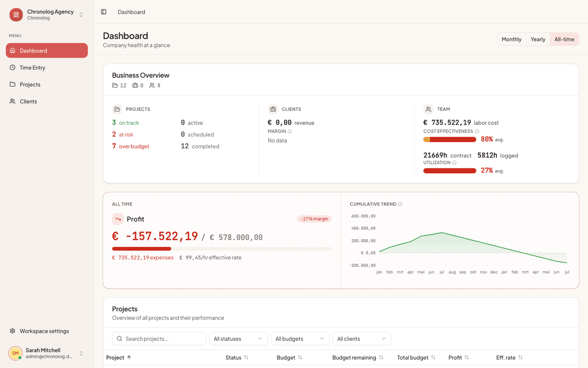
Task: Click the Utilization info icon
Action: tap(454, 163)
